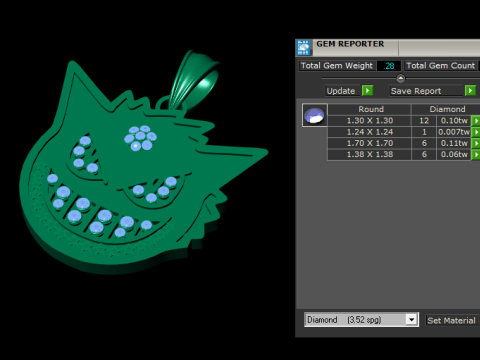480x360 pixels.
Task: Open the Diamond (3.52 spg) material dropdown
Action: (361, 320)
